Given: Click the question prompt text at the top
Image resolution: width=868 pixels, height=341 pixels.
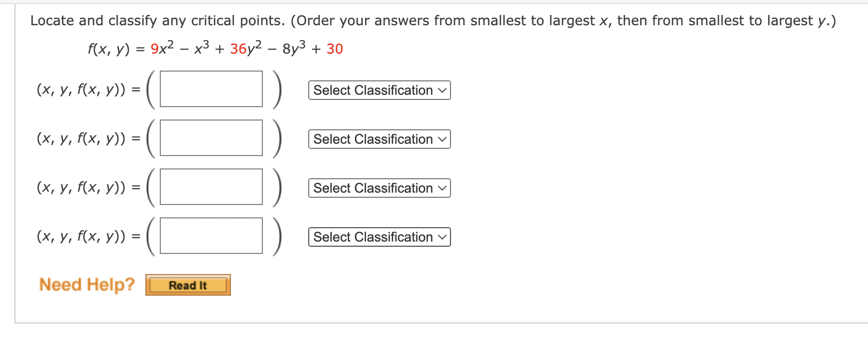Looking at the screenshot, I should coord(433,20).
